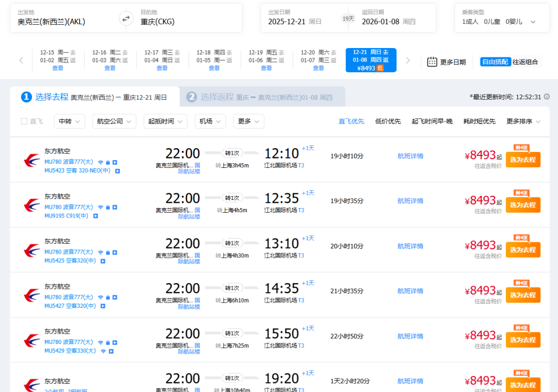This screenshot has width=558, height=392.
Task: Click video icon next to MU5423 空客 320-NEO
Action: coord(117,171)
